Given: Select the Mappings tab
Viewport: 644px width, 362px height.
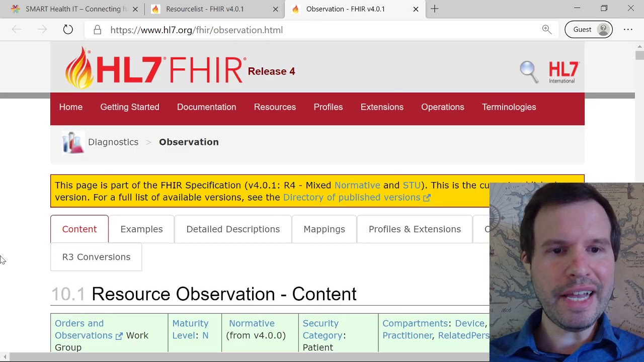Looking at the screenshot, I should [x=324, y=229].
